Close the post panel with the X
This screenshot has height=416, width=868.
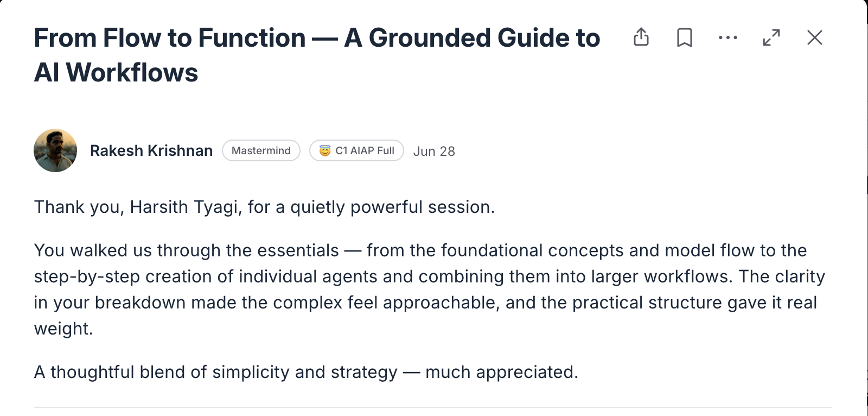815,37
